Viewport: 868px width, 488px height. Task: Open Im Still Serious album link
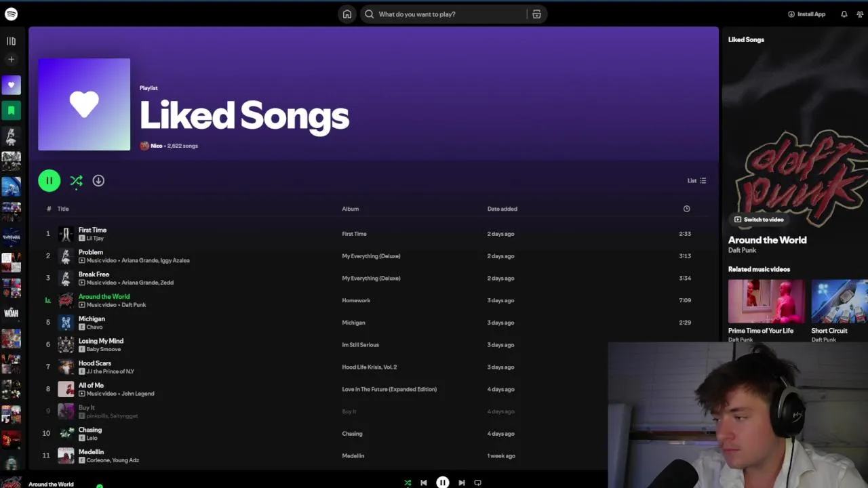point(360,345)
